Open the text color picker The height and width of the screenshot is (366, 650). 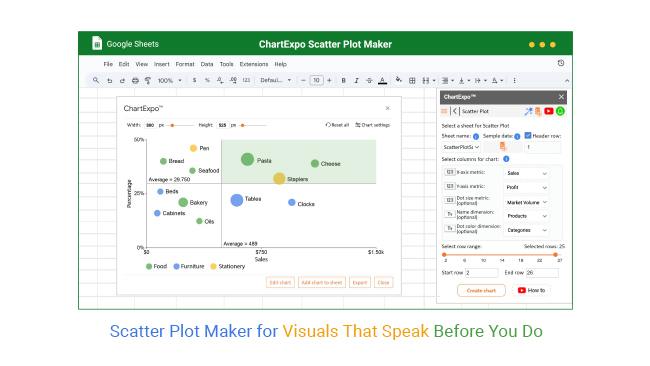click(x=382, y=80)
